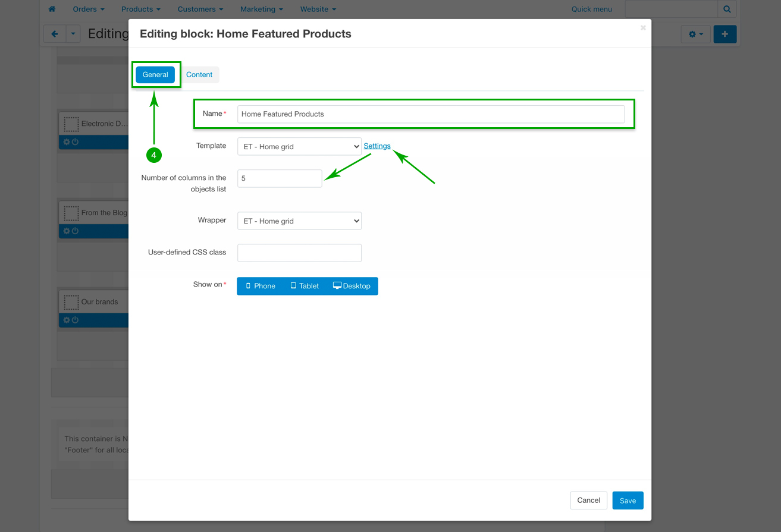Click the User-defined CSS class field
This screenshot has height=532, width=781.
point(299,253)
